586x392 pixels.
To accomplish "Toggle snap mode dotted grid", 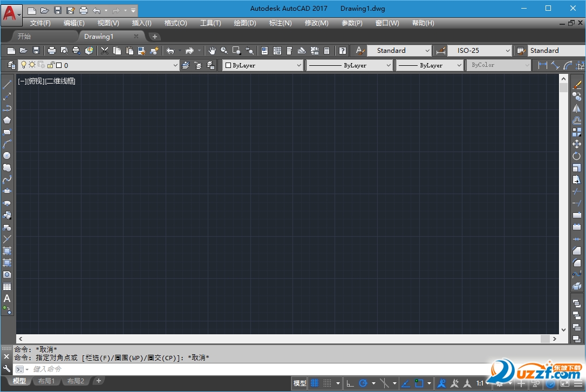I will point(327,383).
